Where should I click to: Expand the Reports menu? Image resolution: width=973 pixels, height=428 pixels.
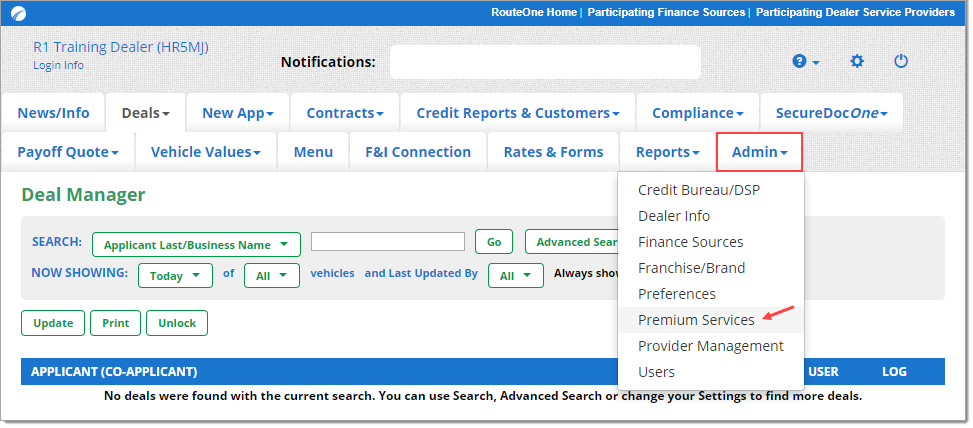click(668, 152)
